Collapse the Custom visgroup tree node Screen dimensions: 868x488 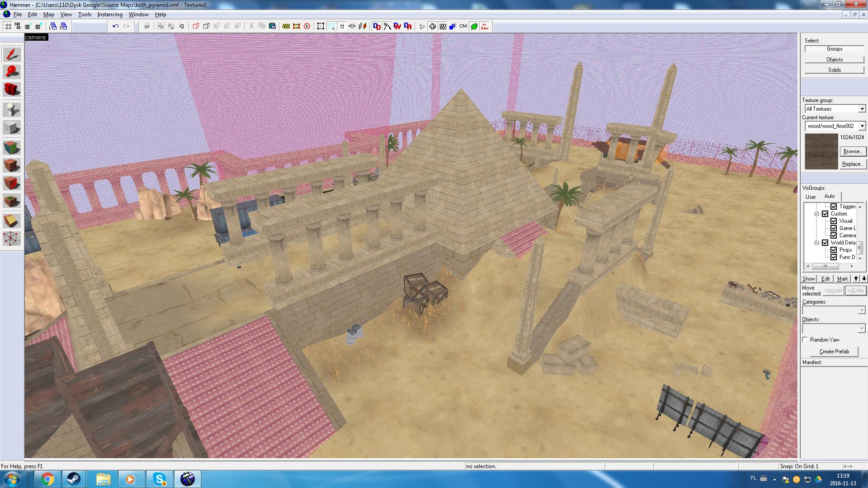click(x=817, y=214)
